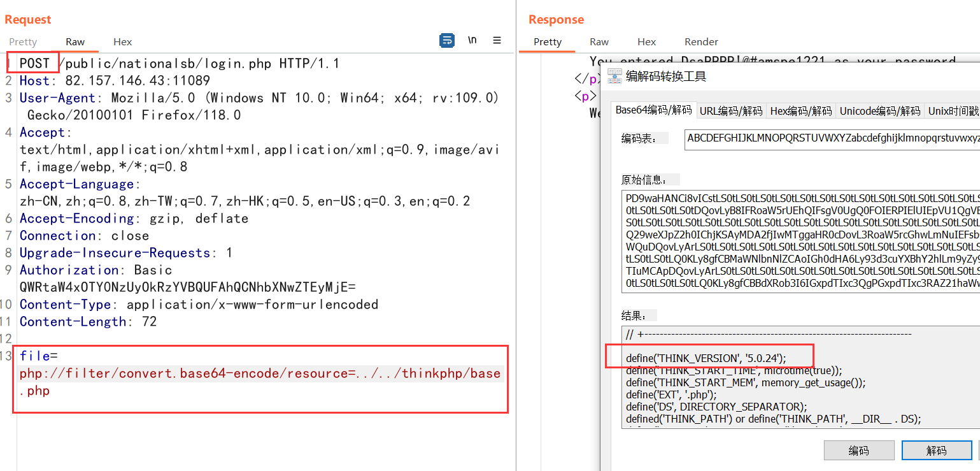Switch Response view to Raw tab
The height and width of the screenshot is (471, 980).
click(x=599, y=41)
